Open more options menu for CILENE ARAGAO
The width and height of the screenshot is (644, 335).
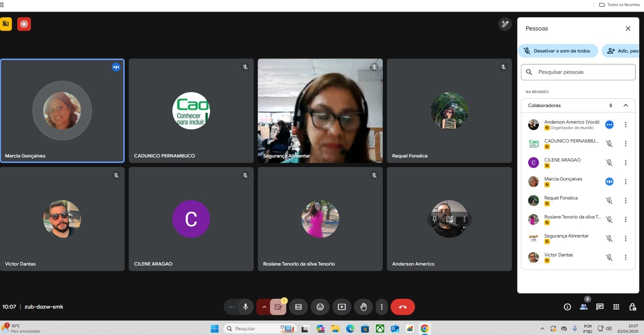coord(625,163)
